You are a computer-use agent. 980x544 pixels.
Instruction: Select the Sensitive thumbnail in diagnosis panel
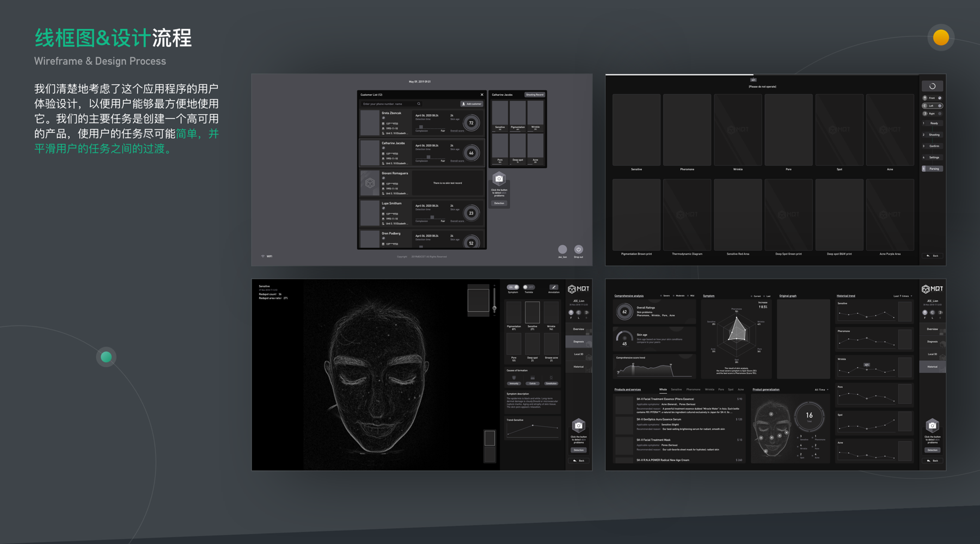coord(532,313)
